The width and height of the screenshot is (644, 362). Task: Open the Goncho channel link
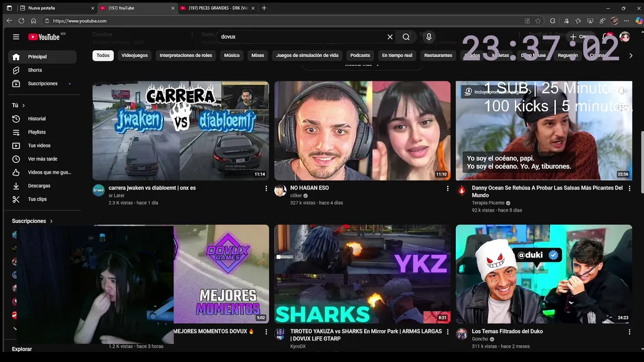tap(480, 339)
